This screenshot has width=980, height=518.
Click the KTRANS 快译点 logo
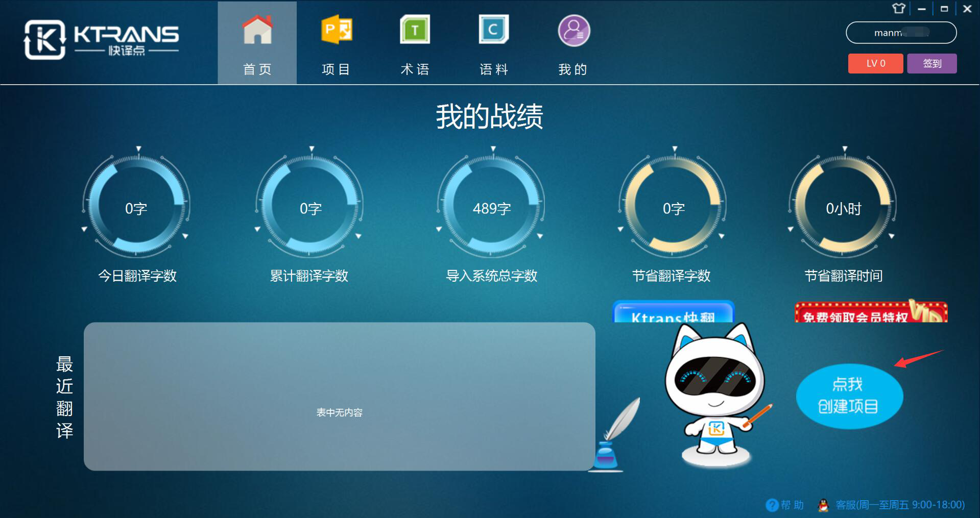tap(101, 39)
